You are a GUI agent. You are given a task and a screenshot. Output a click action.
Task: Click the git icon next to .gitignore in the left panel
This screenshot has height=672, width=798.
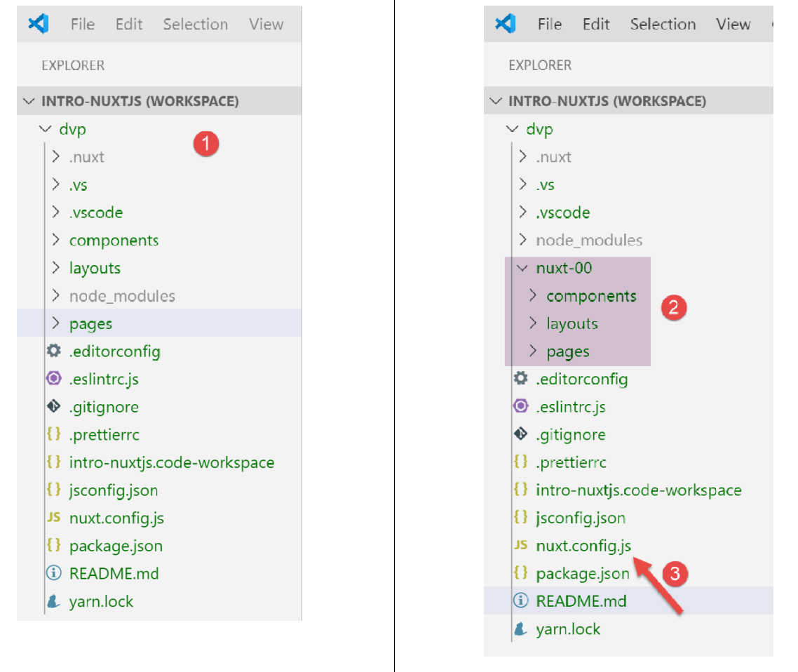tap(53, 407)
